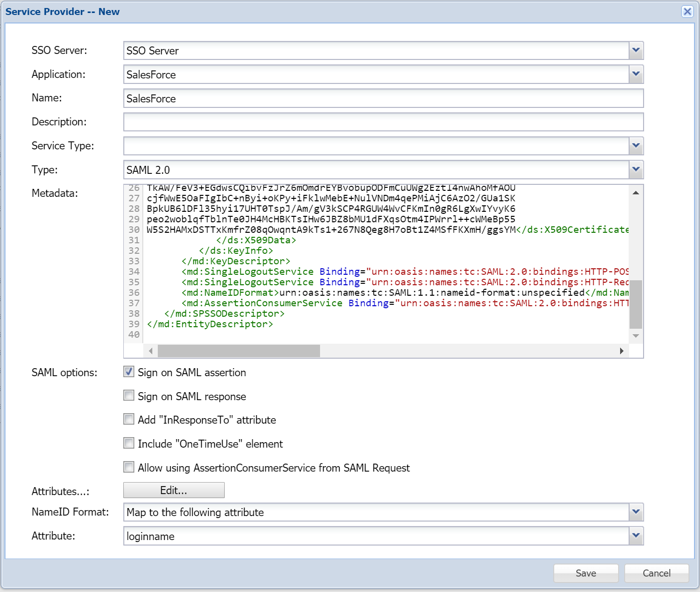Close the Service Provider dialog
Image resolution: width=700 pixels, height=592 pixels.
tap(687, 11)
